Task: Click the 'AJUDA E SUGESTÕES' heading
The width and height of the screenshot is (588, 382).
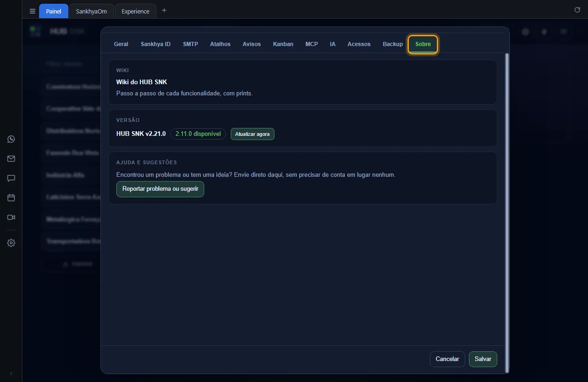Action: 147,162
